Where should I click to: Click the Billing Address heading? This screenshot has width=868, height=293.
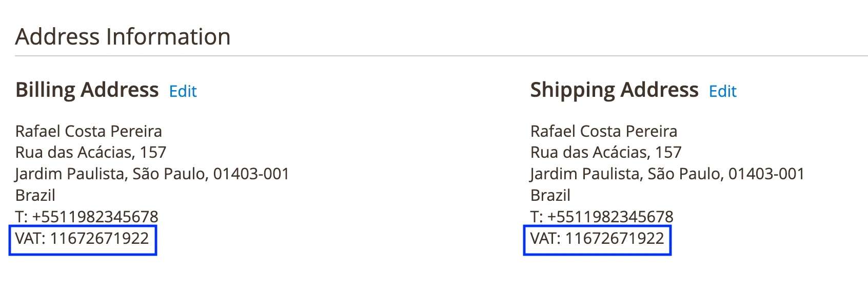[x=87, y=90]
